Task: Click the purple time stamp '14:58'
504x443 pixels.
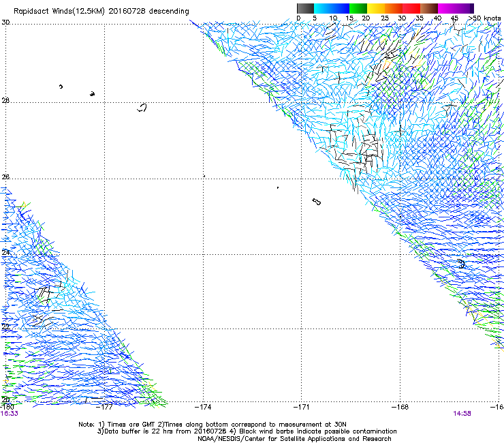Action: coord(462,414)
